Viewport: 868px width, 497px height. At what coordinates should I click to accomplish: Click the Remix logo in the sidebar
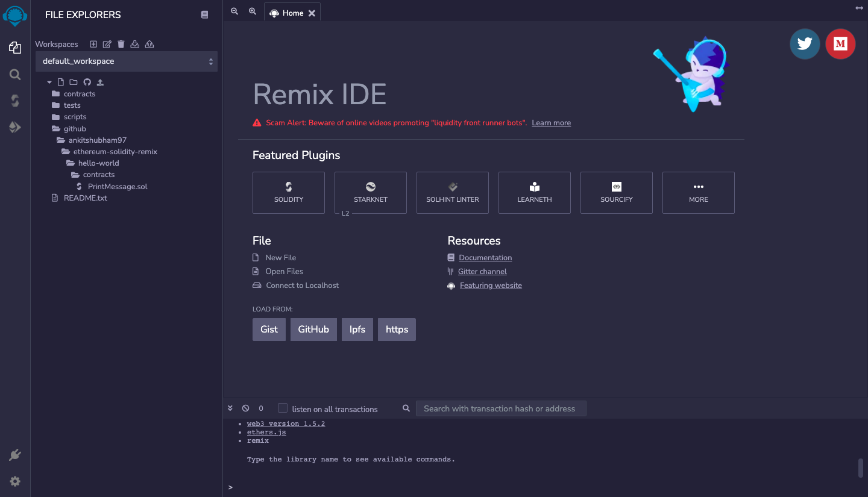point(15,16)
